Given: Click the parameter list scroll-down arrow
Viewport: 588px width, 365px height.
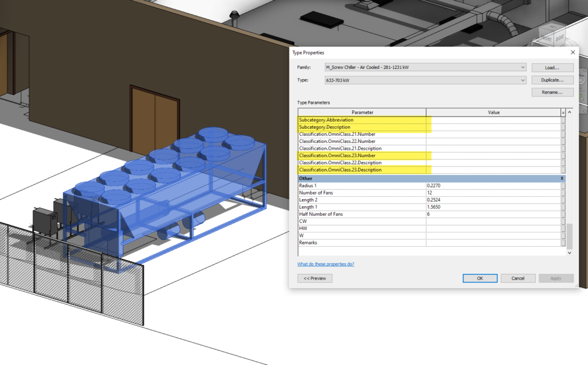Looking at the screenshot, I should click(x=569, y=253).
